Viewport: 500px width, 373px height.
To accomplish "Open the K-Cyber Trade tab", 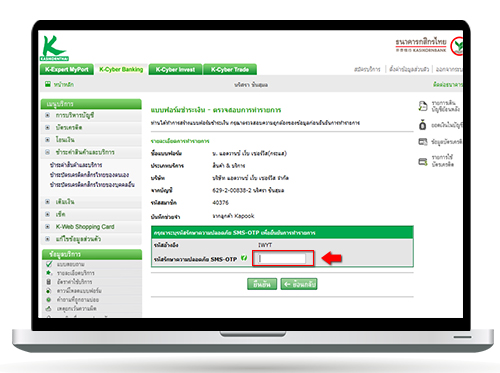I will click(230, 69).
